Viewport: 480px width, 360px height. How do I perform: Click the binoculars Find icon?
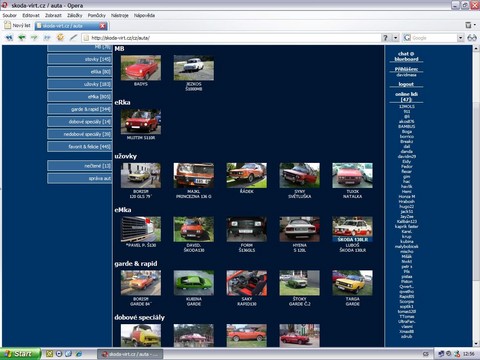click(472, 38)
